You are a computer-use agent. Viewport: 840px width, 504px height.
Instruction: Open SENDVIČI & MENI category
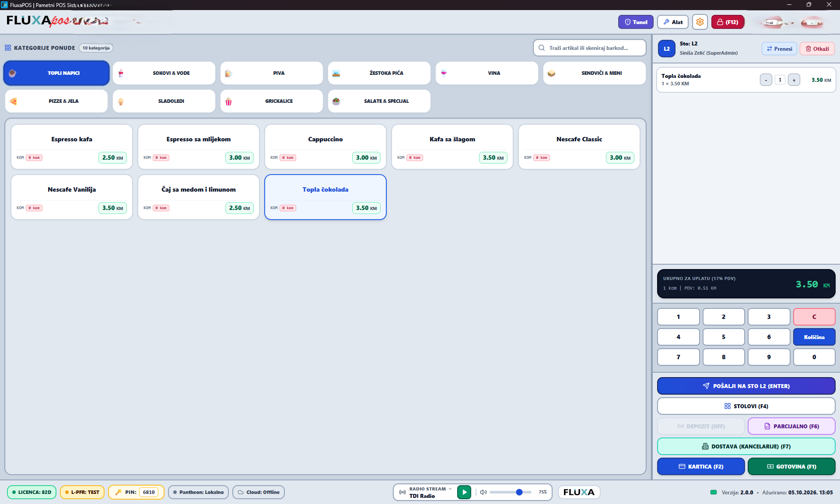pyautogui.click(x=595, y=73)
